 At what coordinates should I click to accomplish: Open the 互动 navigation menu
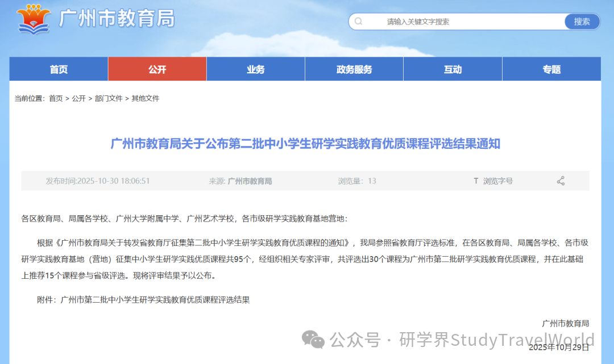pos(452,69)
